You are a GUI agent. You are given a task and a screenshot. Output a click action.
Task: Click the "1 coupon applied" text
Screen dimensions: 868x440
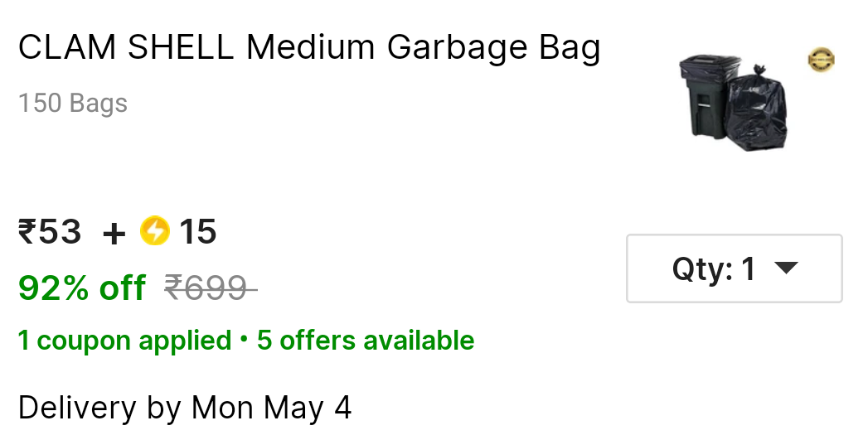(x=124, y=341)
